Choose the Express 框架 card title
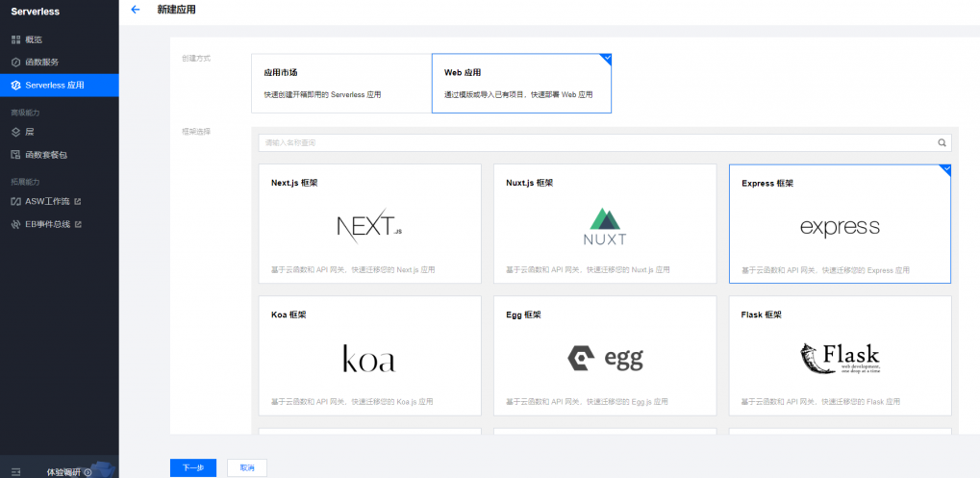The image size is (980, 478). [767, 183]
